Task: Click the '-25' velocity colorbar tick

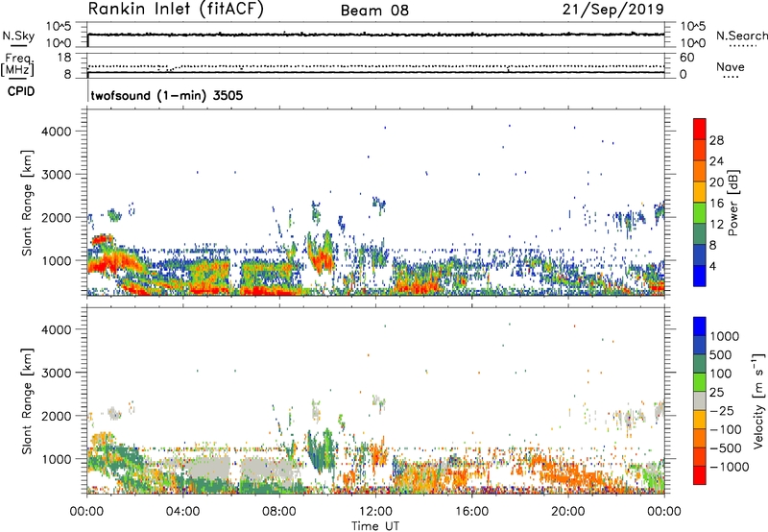Action: (x=721, y=410)
